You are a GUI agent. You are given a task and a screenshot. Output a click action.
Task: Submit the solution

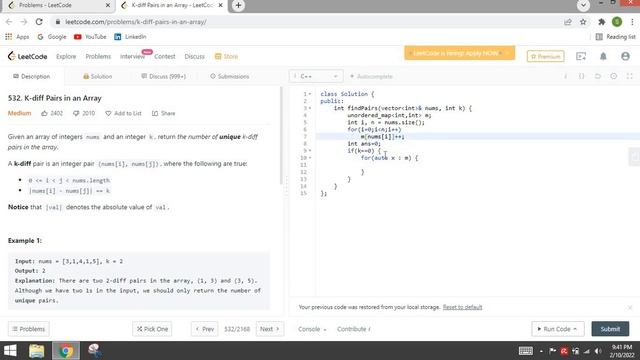tap(610, 329)
